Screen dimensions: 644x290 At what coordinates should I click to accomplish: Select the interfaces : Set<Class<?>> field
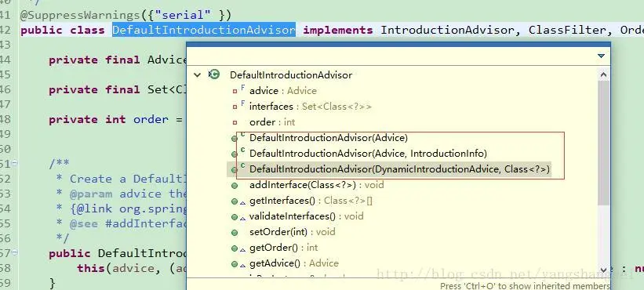(310, 107)
